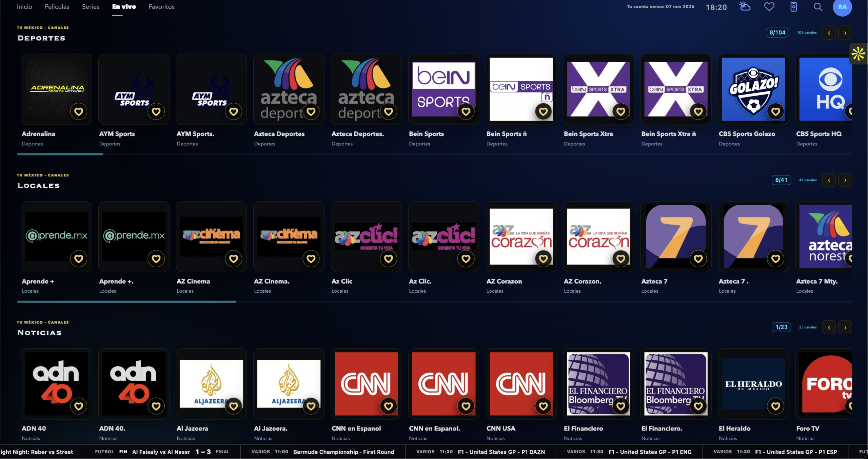
Task: Open the Al Jazeera channel thumbnail
Action: click(211, 384)
